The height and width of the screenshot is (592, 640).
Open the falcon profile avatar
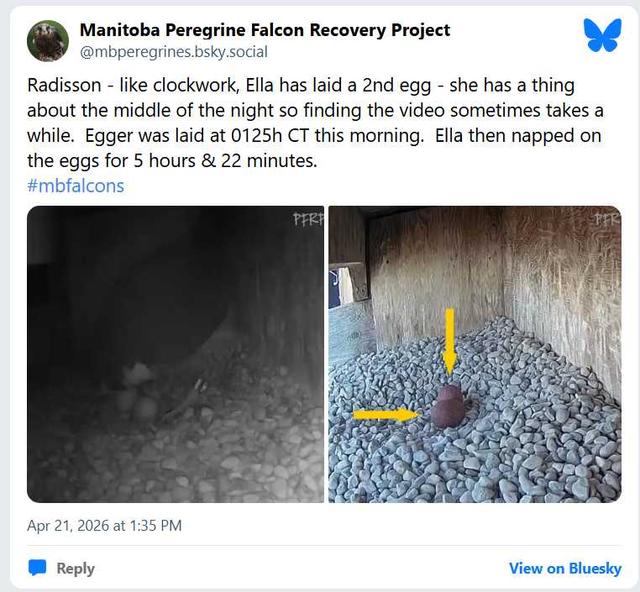(48, 41)
